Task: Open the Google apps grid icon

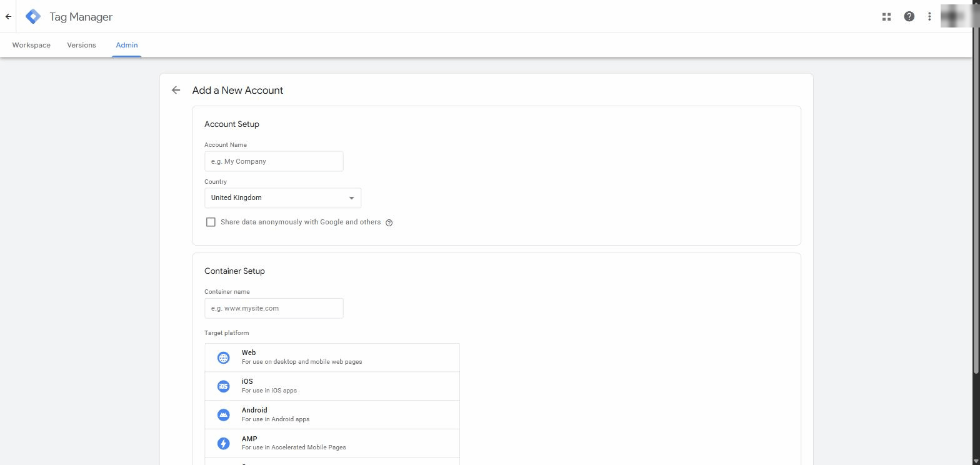Action: [x=886, y=17]
